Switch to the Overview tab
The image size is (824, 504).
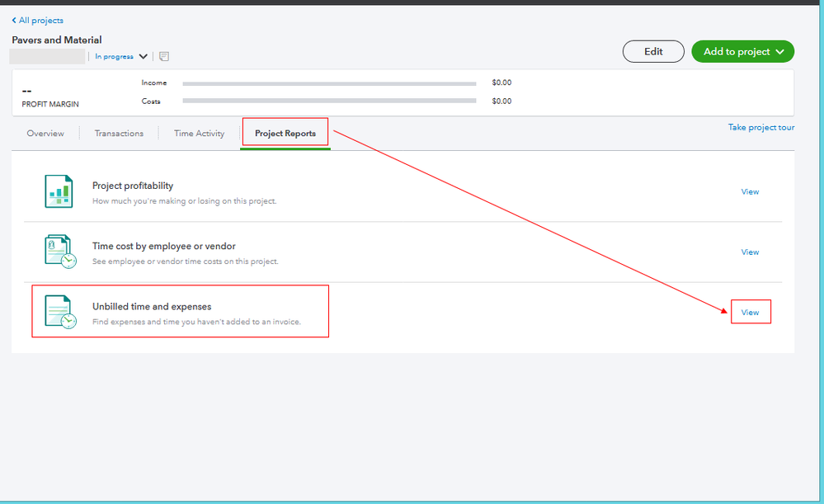point(45,134)
